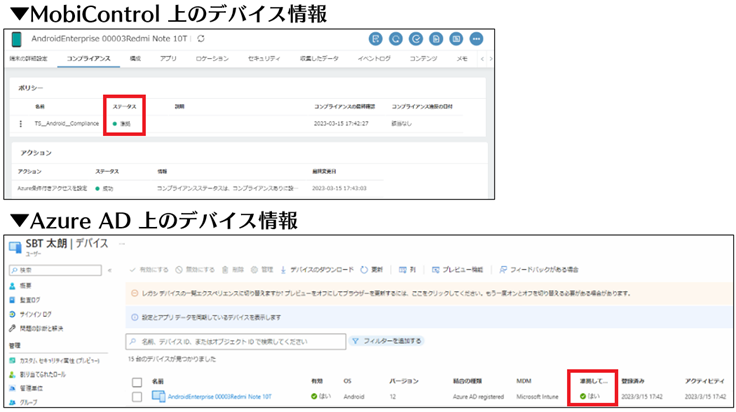This screenshot has width=736, height=412.
Task: Tick the select-all checkbox in the Azure device table header
Action: 137,382
